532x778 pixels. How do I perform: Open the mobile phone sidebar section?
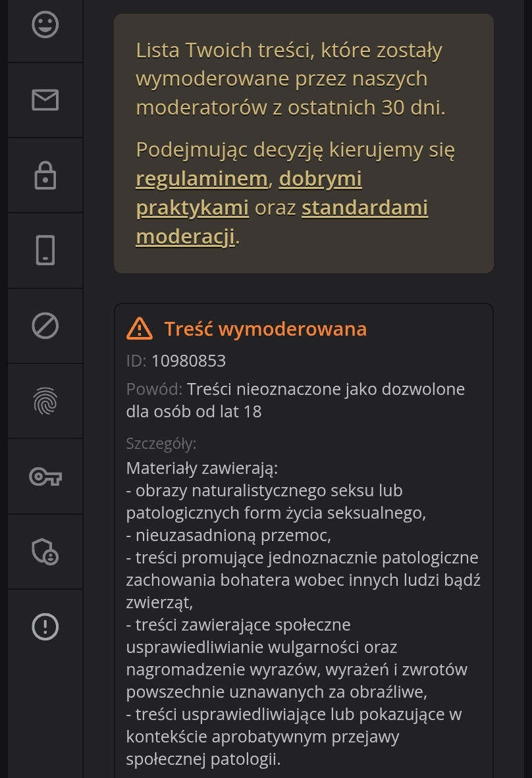(45, 250)
